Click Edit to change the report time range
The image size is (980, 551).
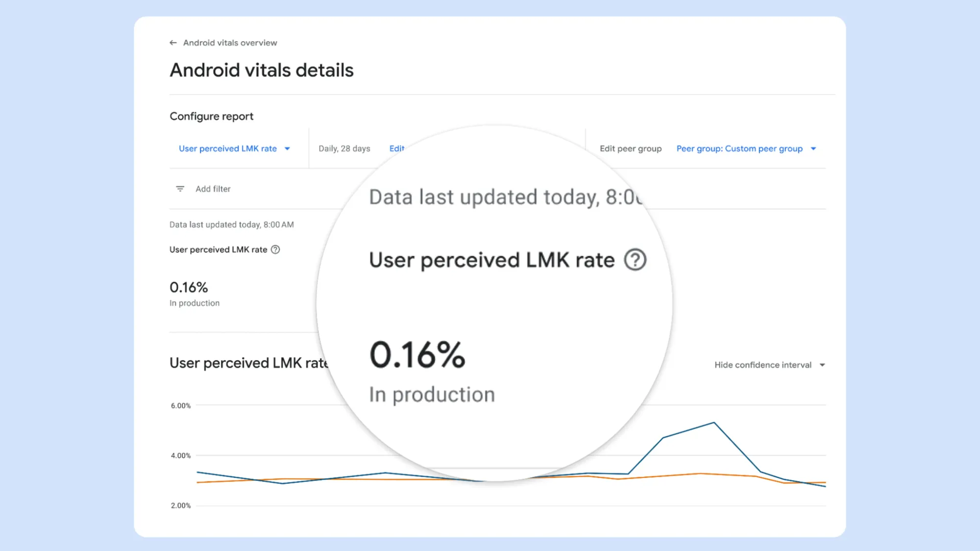click(397, 148)
